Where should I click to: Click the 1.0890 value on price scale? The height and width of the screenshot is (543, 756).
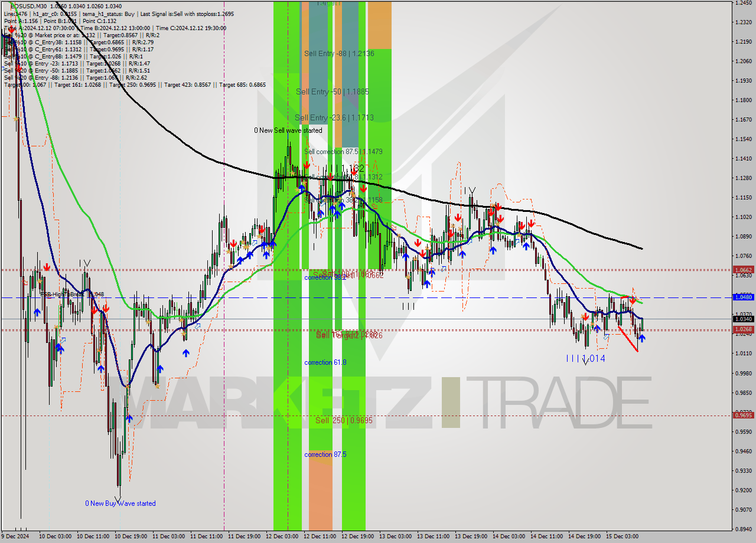[x=743, y=237]
